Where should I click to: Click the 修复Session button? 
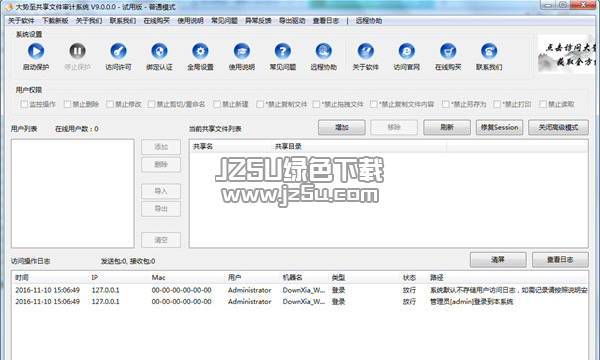click(x=499, y=127)
